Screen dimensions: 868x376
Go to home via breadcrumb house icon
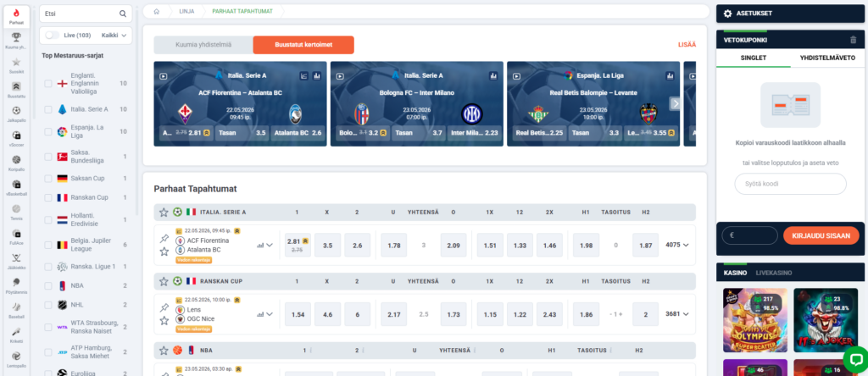point(157,11)
